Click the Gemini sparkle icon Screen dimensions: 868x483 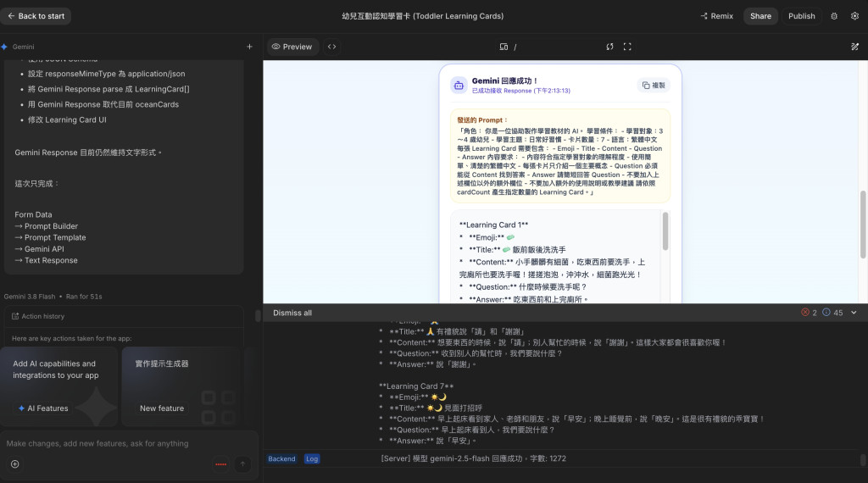tap(4, 47)
